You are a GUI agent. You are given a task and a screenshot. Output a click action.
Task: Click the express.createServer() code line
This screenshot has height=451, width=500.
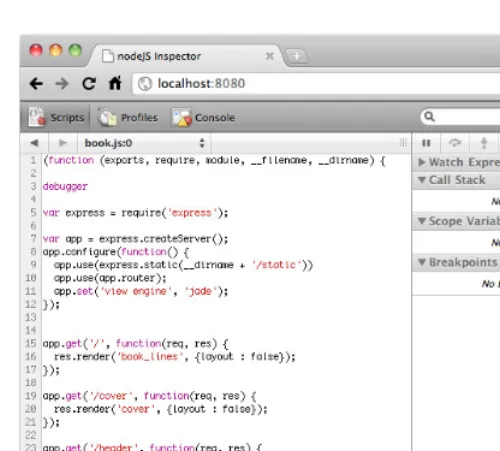point(135,239)
